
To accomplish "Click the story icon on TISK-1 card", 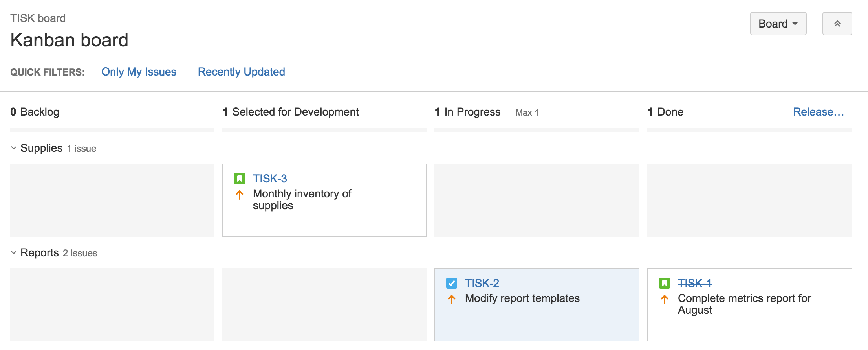I will click(x=665, y=283).
